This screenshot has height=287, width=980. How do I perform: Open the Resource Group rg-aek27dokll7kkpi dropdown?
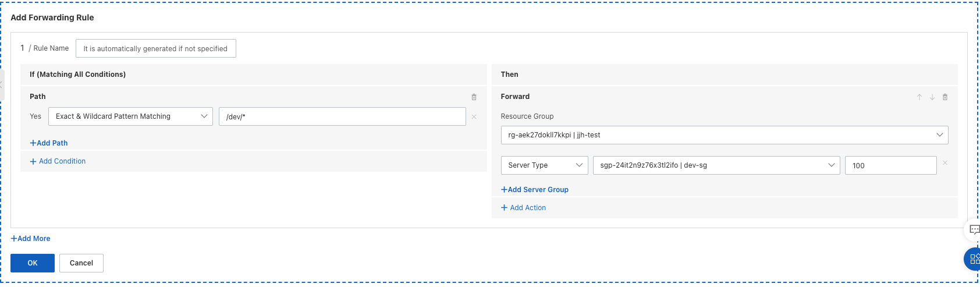tap(725, 135)
